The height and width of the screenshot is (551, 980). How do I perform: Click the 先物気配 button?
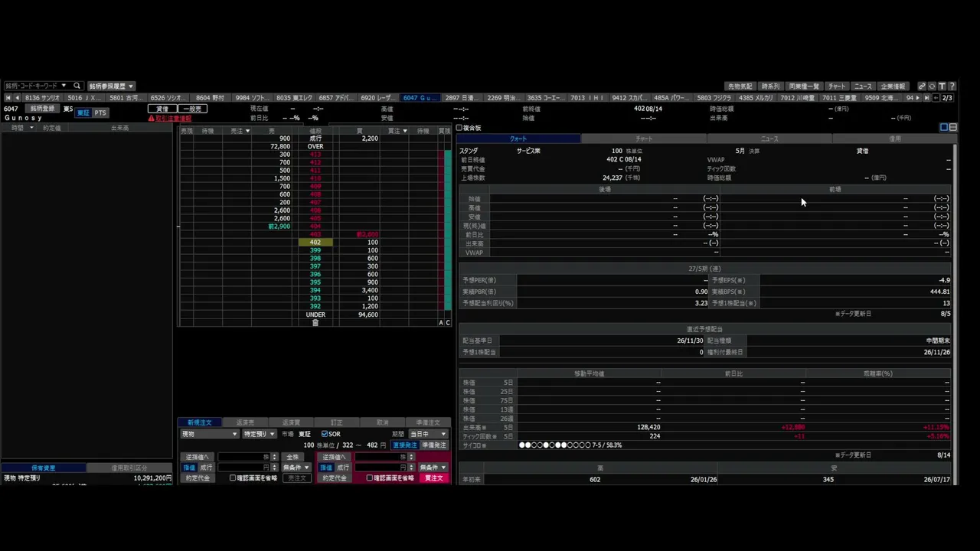(740, 86)
